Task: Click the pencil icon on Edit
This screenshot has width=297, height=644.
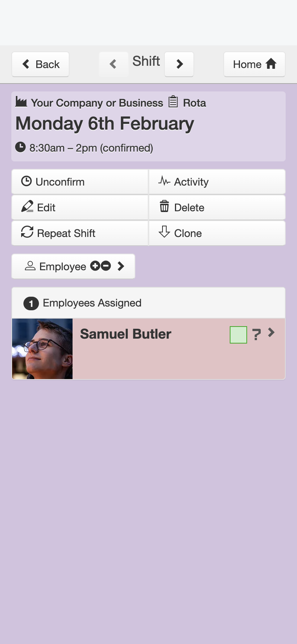Action: pyautogui.click(x=27, y=207)
